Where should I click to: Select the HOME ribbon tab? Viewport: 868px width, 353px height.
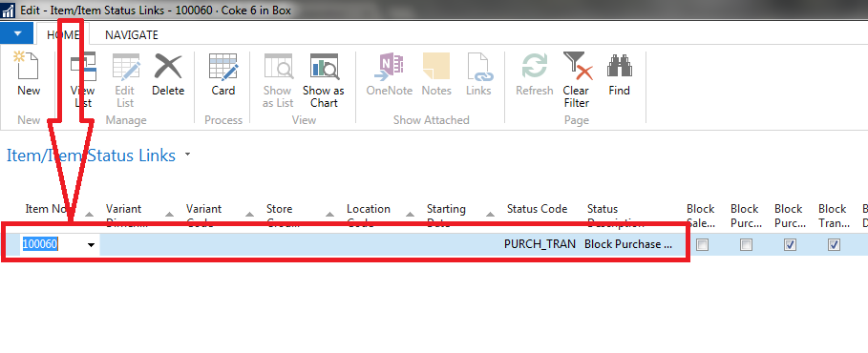(63, 35)
